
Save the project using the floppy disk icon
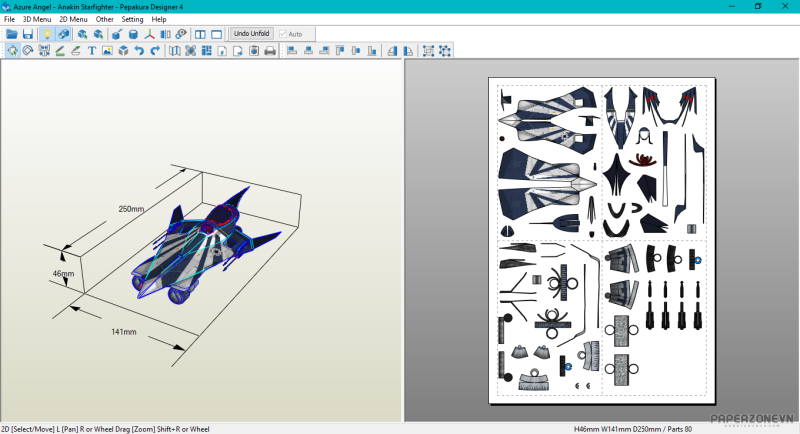point(28,34)
